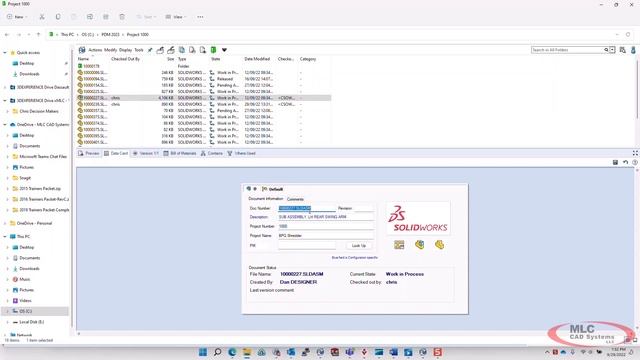Open the Modify menu

point(110,50)
